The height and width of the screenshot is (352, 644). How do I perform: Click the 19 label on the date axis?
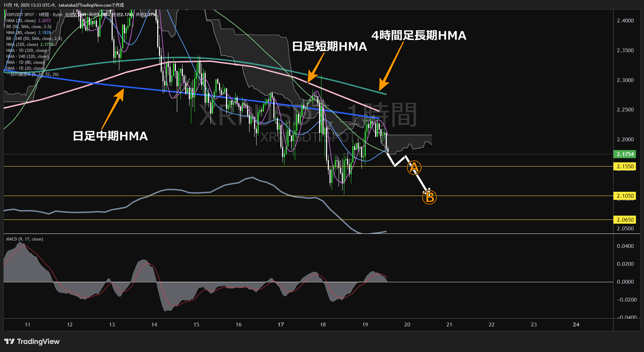[365, 325]
